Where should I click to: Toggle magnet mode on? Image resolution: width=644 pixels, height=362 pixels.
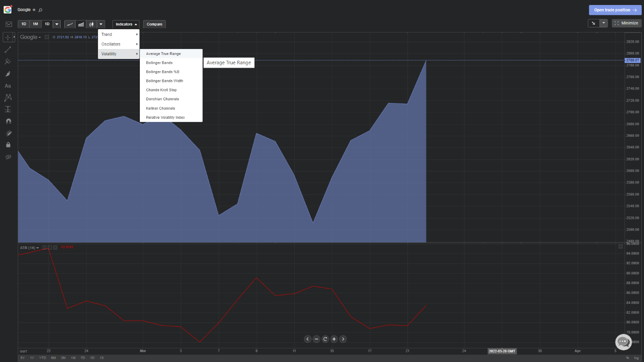point(8,121)
